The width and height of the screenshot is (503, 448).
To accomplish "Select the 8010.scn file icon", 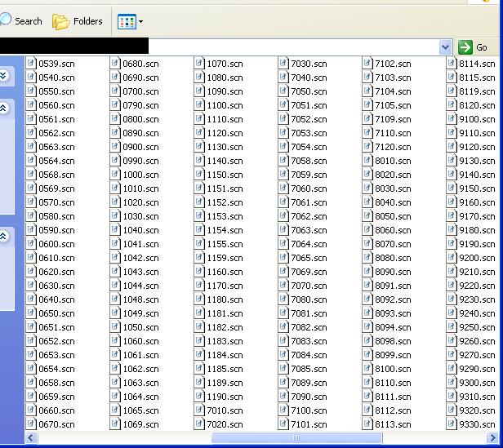I will pos(367,160).
